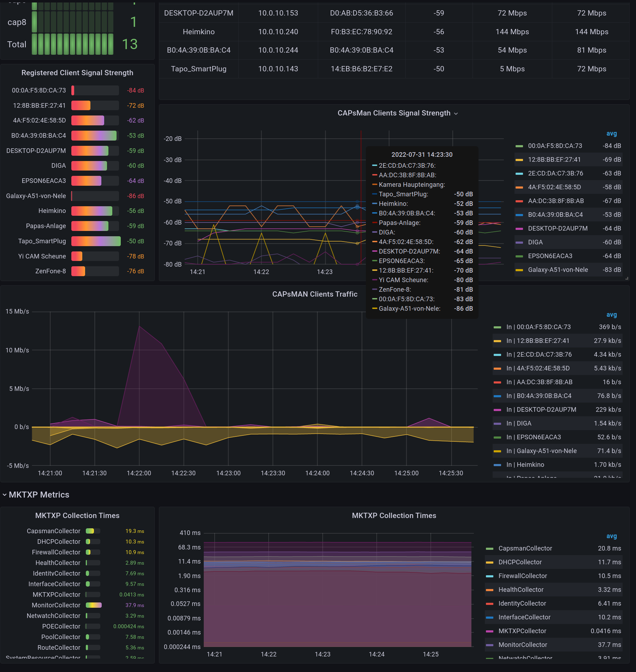
Task: Collapse the MKTXP Metrics row chevron
Action: point(5,495)
